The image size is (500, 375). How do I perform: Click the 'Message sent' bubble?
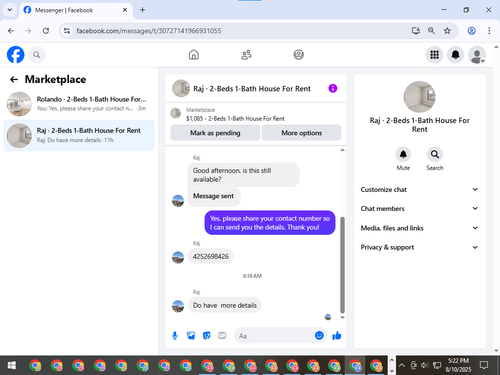click(213, 196)
